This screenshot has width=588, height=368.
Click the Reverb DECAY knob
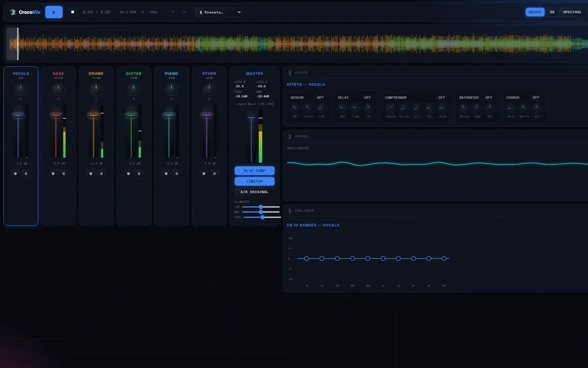(x=307, y=108)
